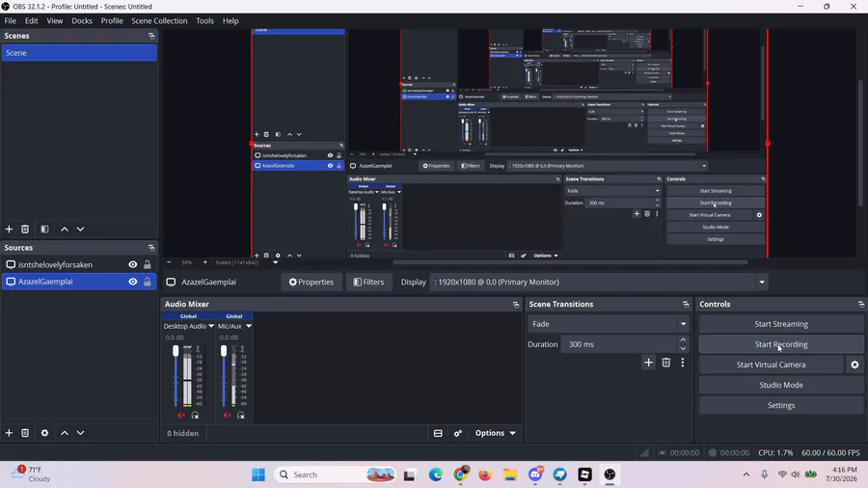Viewport: 868px width, 488px height.
Task: Toggle lock on AzazelGaemplai source
Action: 148,282
